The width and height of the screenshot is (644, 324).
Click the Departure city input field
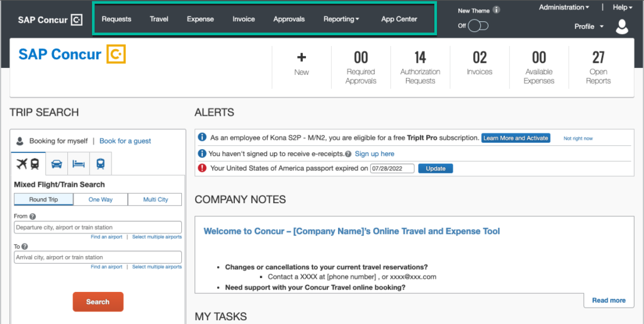click(98, 227)
